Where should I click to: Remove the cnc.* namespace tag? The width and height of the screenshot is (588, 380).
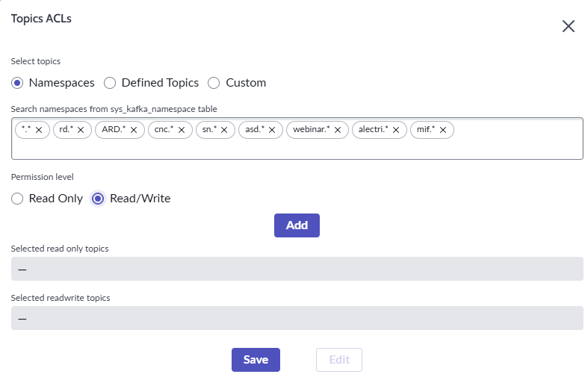click(x=182, y=130)
